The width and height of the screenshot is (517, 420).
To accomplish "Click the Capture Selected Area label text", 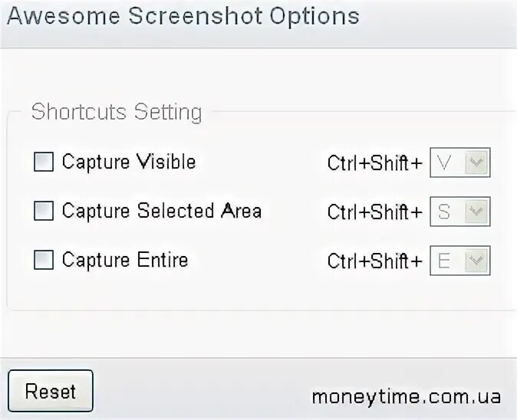I will click(x=161, y=211).
